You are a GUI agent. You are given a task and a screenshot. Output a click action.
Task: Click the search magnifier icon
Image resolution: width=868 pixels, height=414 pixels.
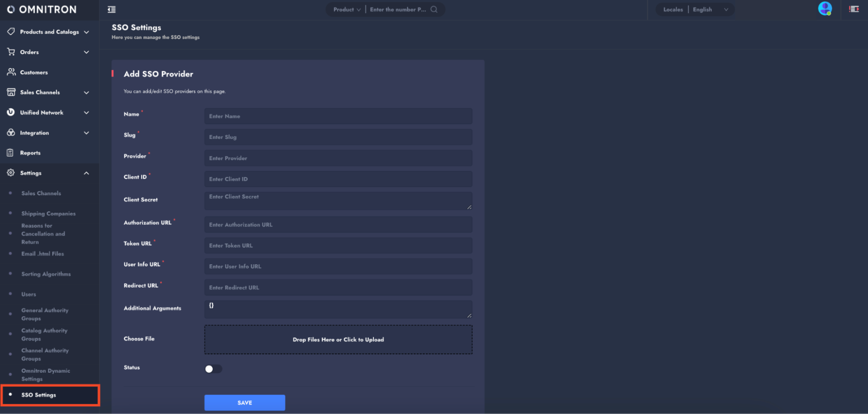pos(434,10)
